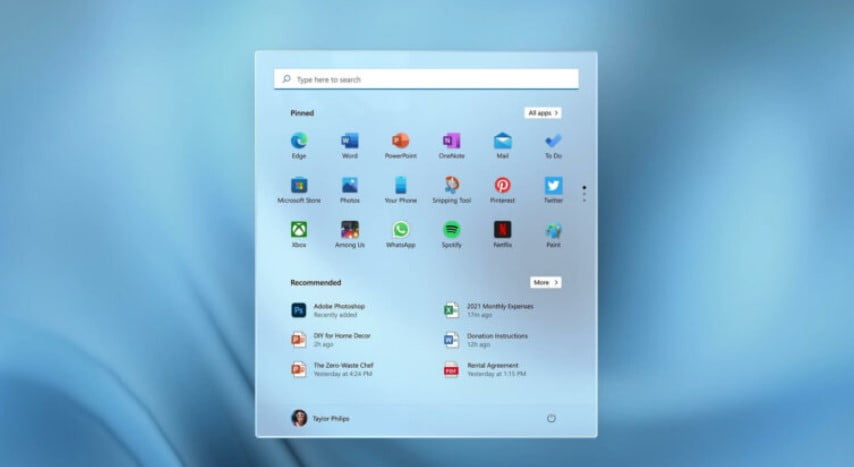Open 2021 Monthly Expenses spreadsheet
The image size is (854, 467).
tap(489, 310)
